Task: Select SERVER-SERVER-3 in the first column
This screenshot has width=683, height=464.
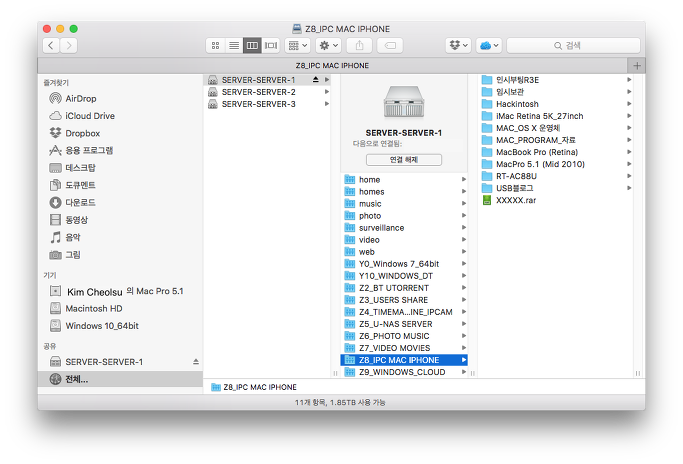Action: point(267,104)
